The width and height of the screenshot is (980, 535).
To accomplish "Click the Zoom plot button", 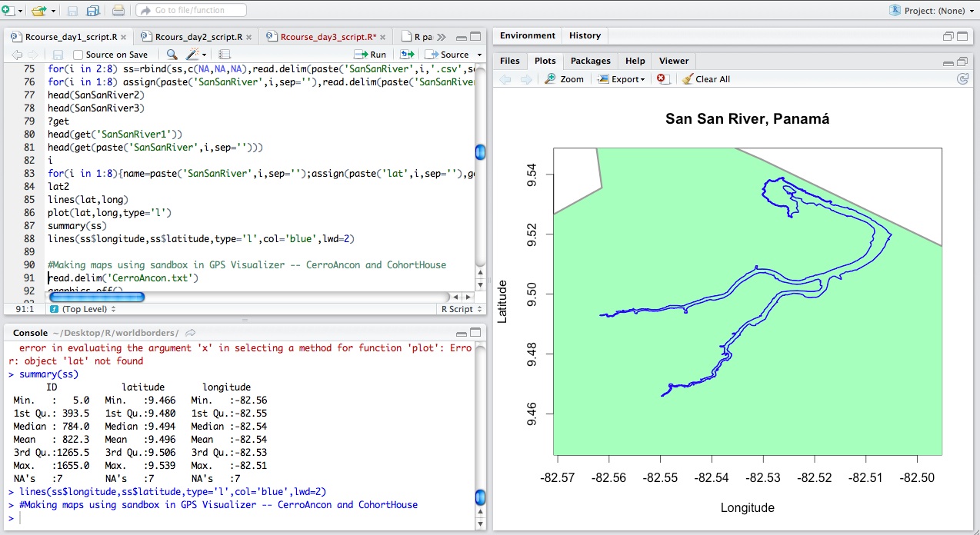I will [x=564, y=79].
